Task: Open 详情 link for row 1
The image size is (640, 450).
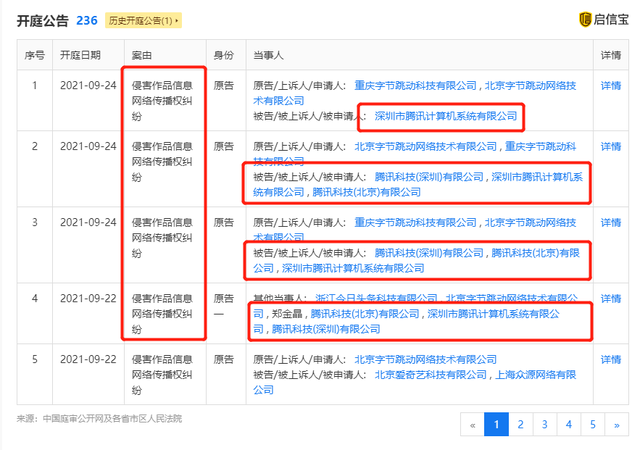Action: pos(611,85)
